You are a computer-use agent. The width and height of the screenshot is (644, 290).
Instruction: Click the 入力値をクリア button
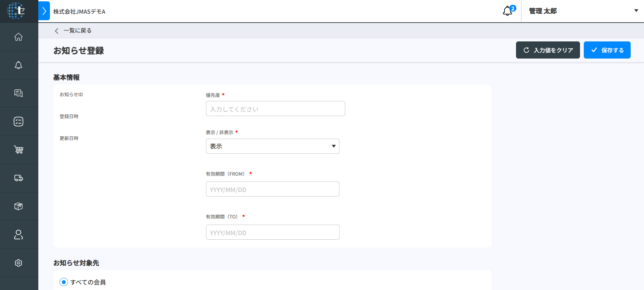pyautogui.click(x=548, y=50)
